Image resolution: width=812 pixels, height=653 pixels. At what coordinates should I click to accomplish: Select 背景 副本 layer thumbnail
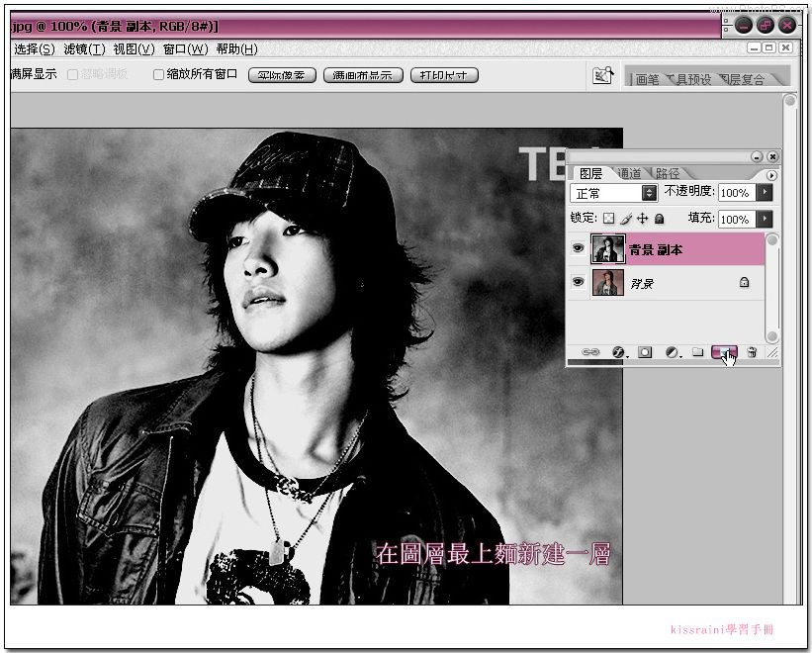tap(607, 249)
